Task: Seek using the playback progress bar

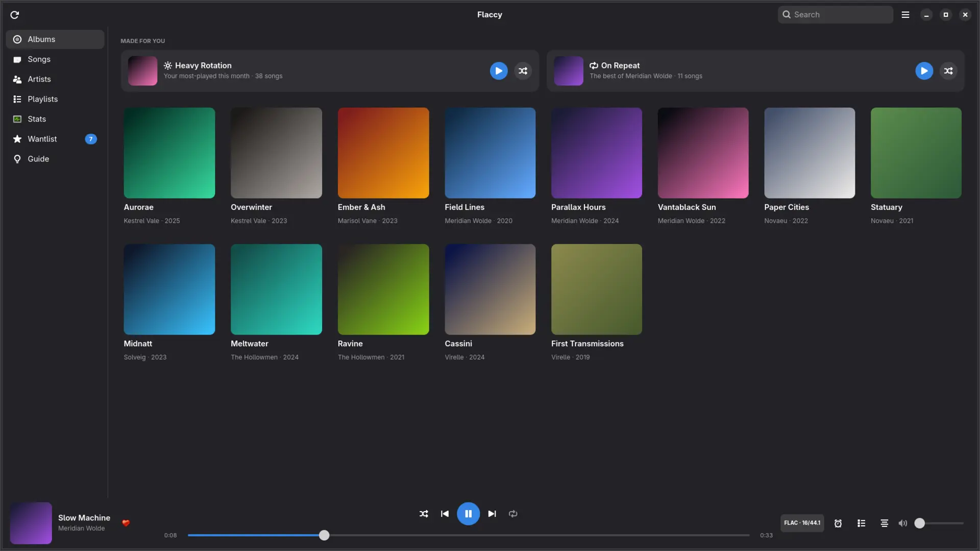Action: tap(469, 535)
